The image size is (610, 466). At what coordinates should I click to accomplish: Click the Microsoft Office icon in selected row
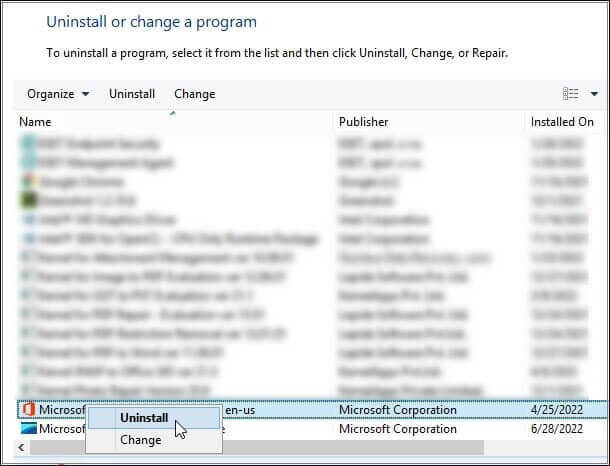[x=28, y=410]
